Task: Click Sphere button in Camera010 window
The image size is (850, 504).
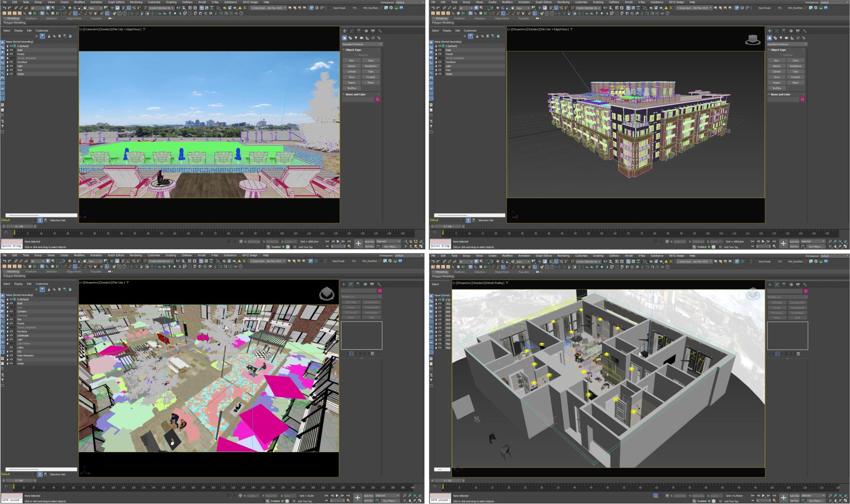Action: pyautogui.click(x=352, y=66)
